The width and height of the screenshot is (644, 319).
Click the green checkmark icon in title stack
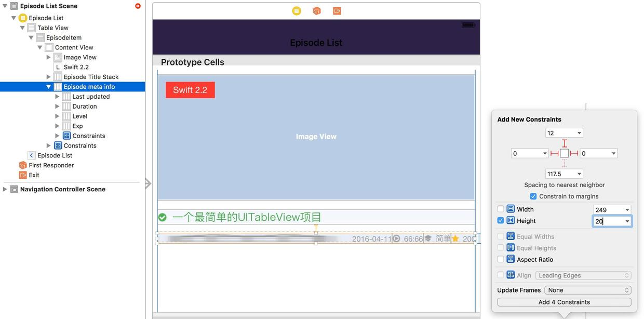click(163, 217)
